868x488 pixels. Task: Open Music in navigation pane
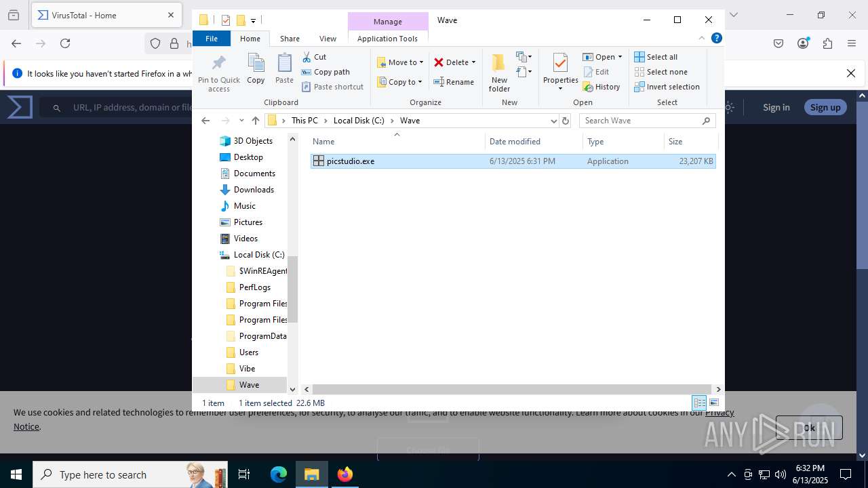[x=244, y=206]
